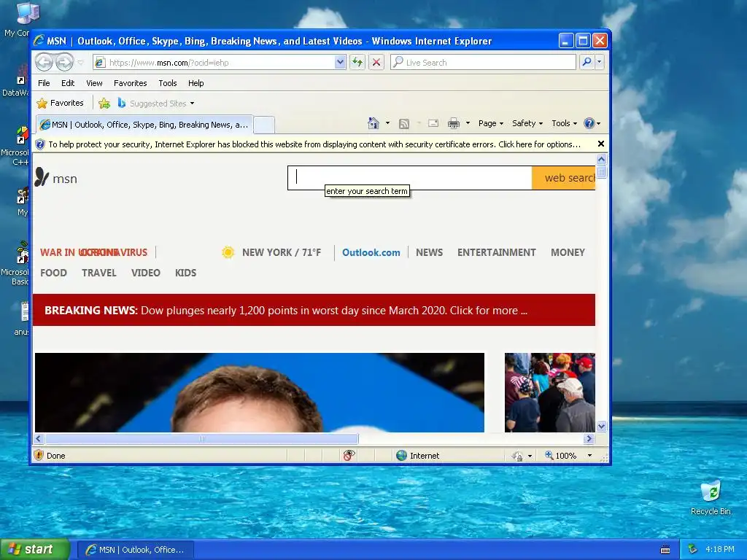The height and width of the screenshot is (560, 747).
Task: Click the Forward navigation arrow
Action: [64, 63]
